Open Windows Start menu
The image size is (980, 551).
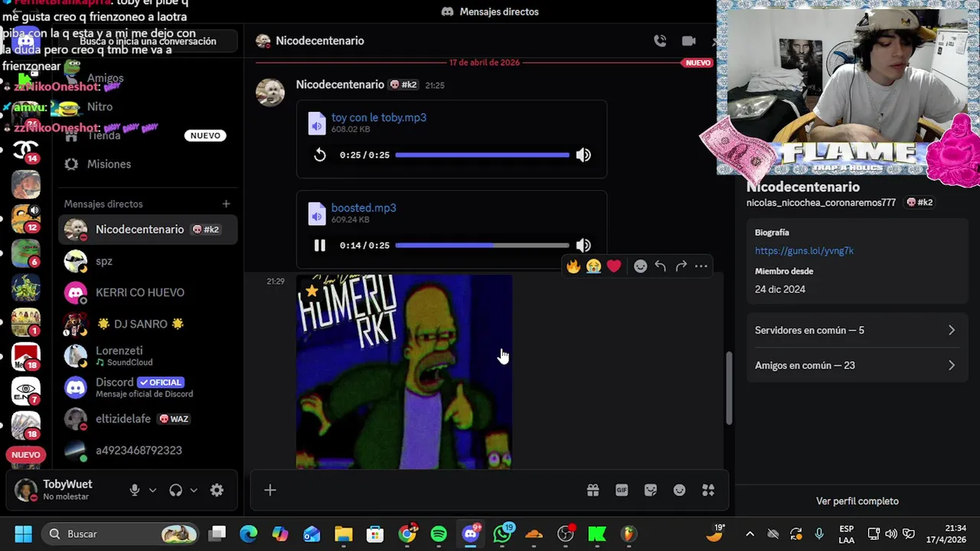click(23, 534)
